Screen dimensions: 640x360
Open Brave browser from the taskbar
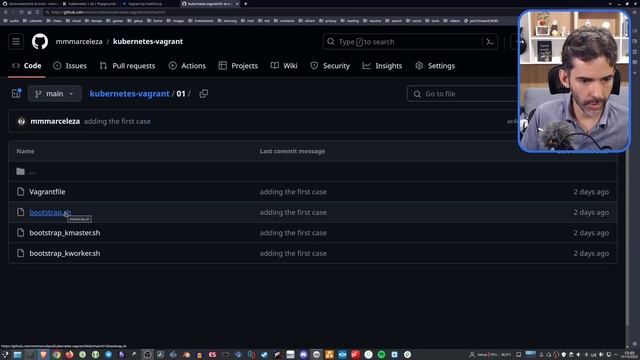43,355
